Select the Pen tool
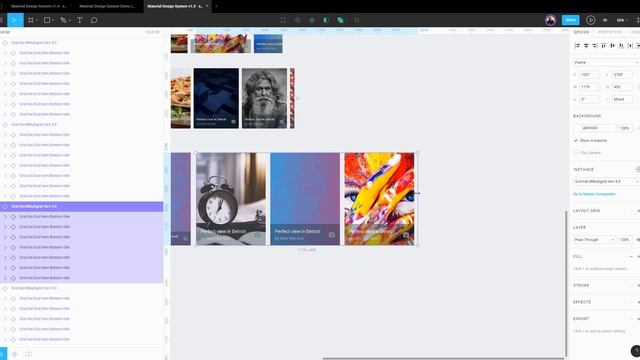Viewport: 640px width, 360px height. 63,20
